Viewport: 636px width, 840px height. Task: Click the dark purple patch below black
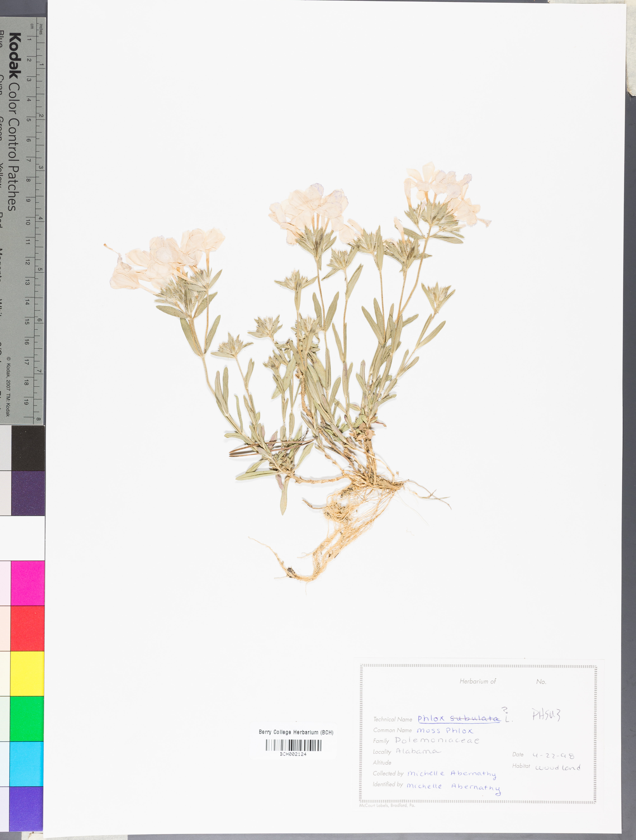pos(28,493)
